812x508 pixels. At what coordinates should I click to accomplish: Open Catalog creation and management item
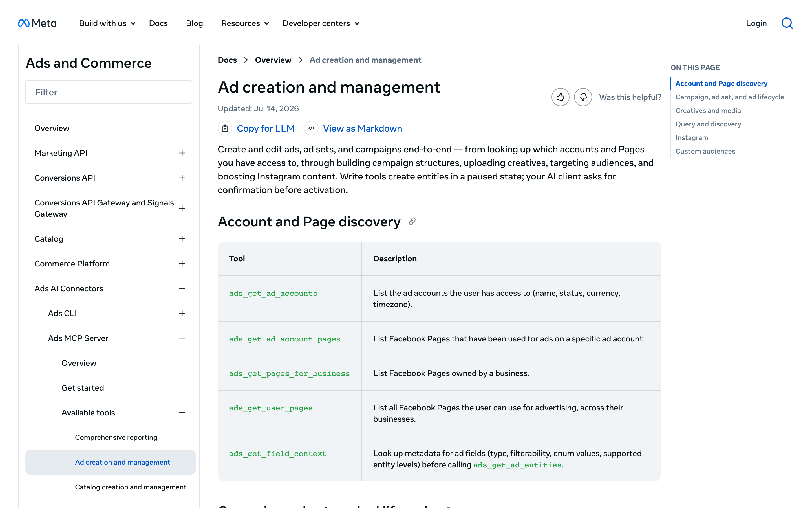[x=131, y=487]
